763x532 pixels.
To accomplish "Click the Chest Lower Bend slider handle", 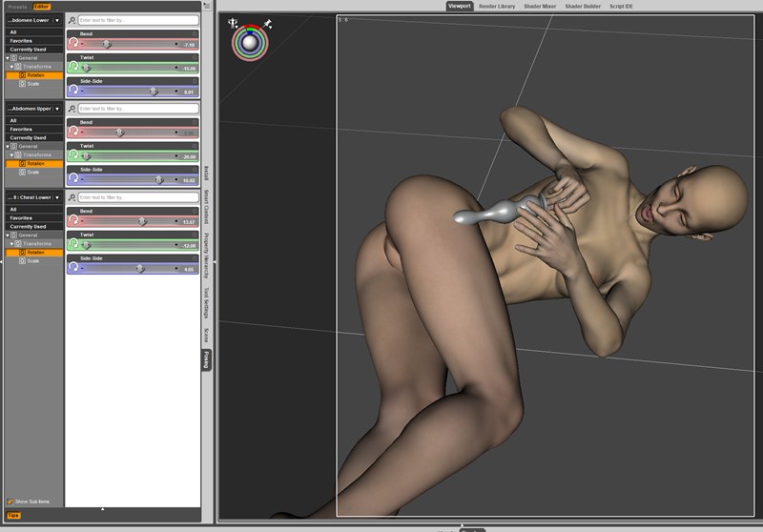I will [141, 222].
